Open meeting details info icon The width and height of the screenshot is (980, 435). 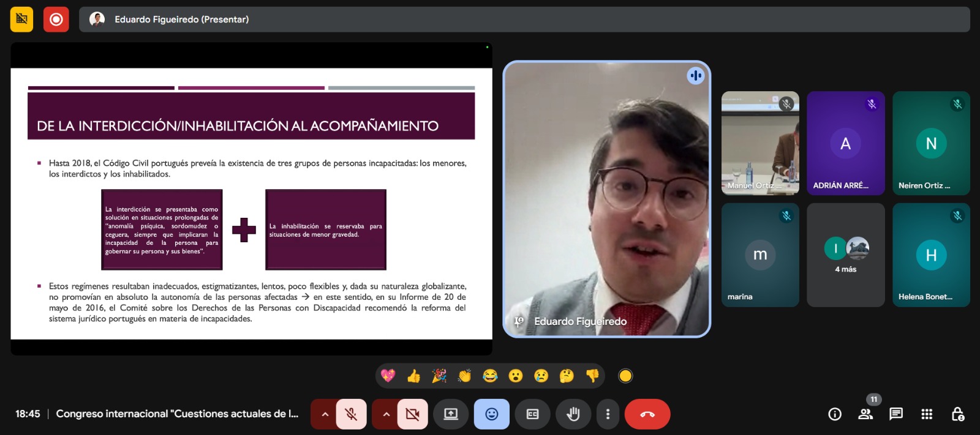click(x=834, y=414)
